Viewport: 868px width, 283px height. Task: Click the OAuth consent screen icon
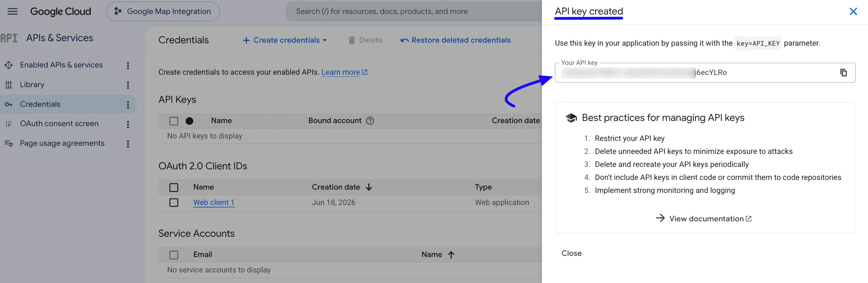coord(8,124)
